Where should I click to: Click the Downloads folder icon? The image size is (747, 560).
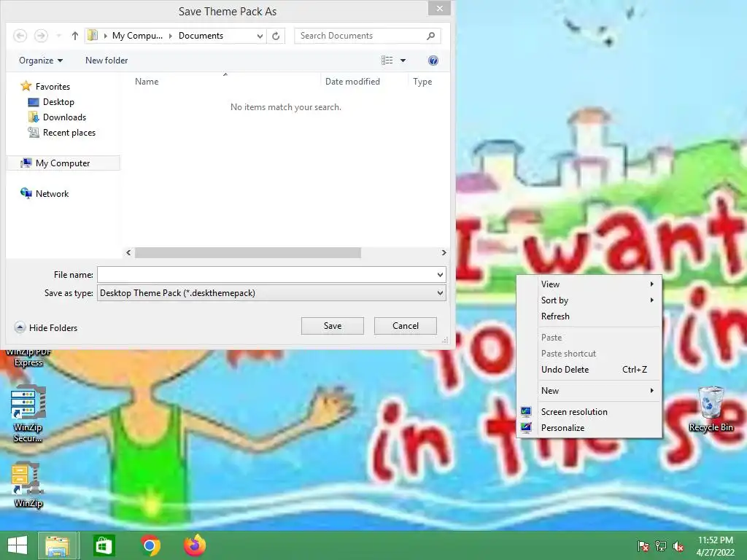tap(34, 117)
